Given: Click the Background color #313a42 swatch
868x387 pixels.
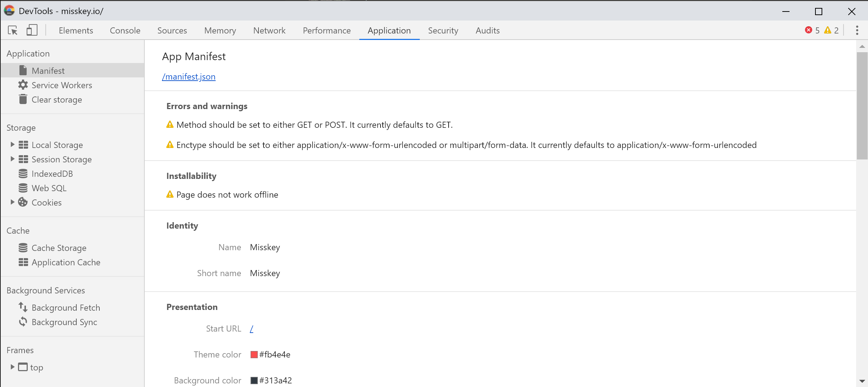Looking at the screenshot, I should (254, 381).
